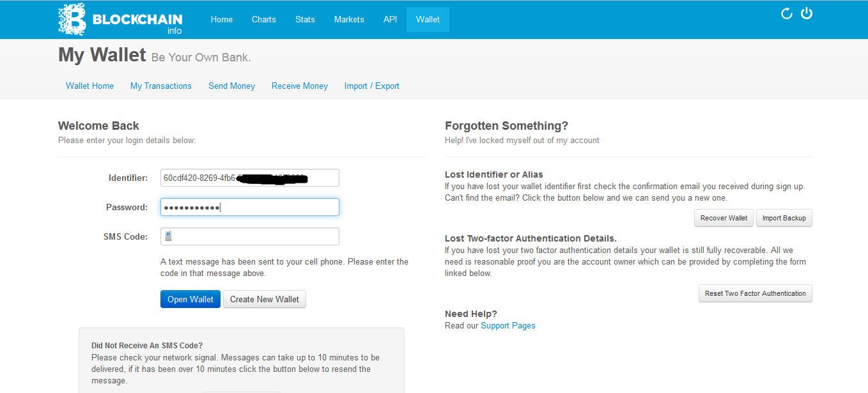Click the phone icon in SMS Code field
Screen dimensions: 868x393
coord(169,236)
